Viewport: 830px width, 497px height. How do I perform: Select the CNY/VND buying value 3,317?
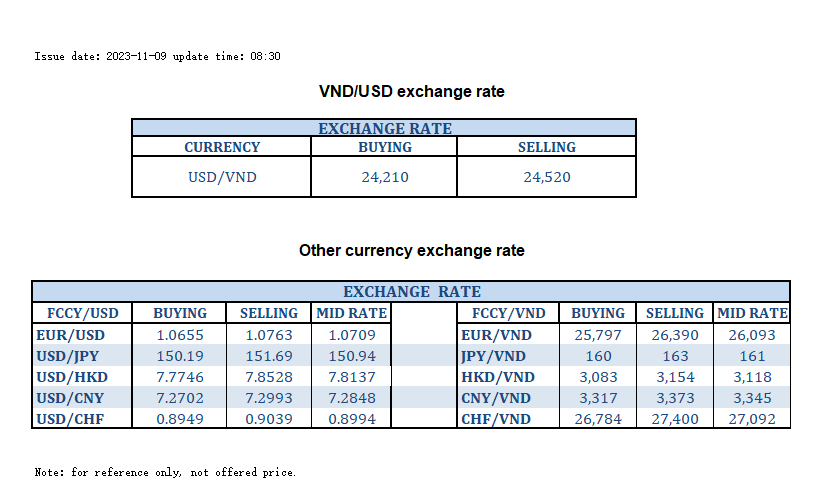[x=598, y=398]
